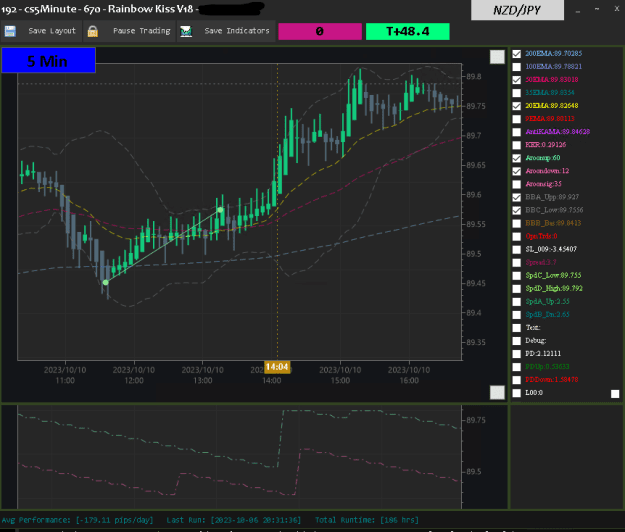Uncheck the BBA_Upp Bollinger checkbox

517,197
